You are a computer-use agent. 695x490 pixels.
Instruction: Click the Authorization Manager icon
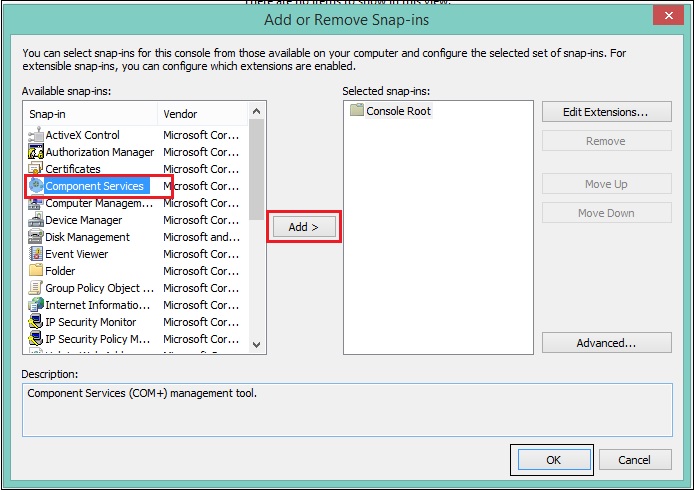point(35,152)
